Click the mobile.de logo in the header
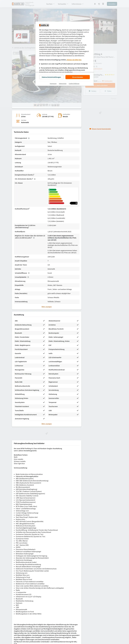129x644 pixels. coord(18,4)
